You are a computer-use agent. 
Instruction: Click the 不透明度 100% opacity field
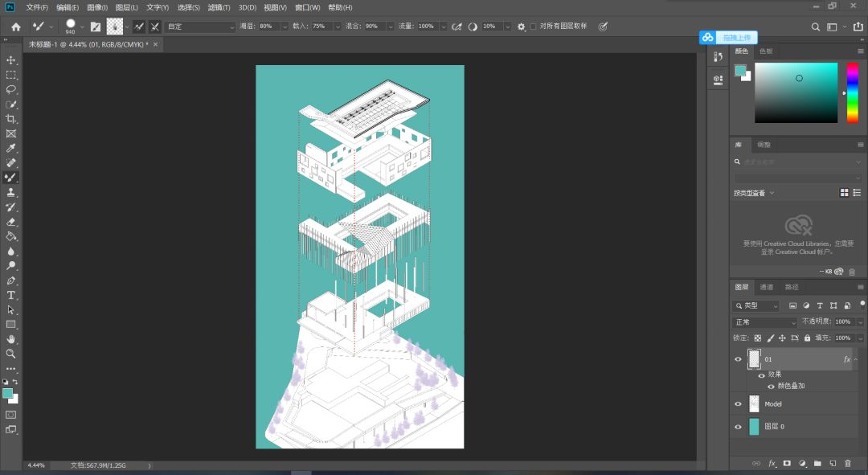[844, 322]
